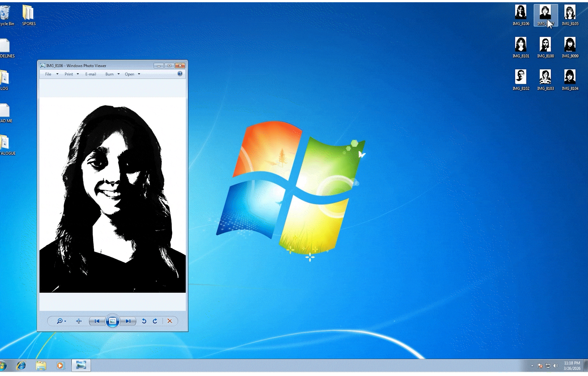Image resolution: width=588 pixels, height=376 pixels.
Task: Open the Burn menu in Photo Viewer
Action: [x=109, y=74]
